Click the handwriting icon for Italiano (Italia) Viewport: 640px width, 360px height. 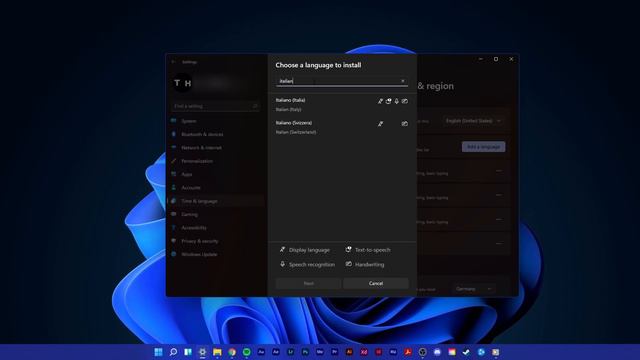[404, 101]
